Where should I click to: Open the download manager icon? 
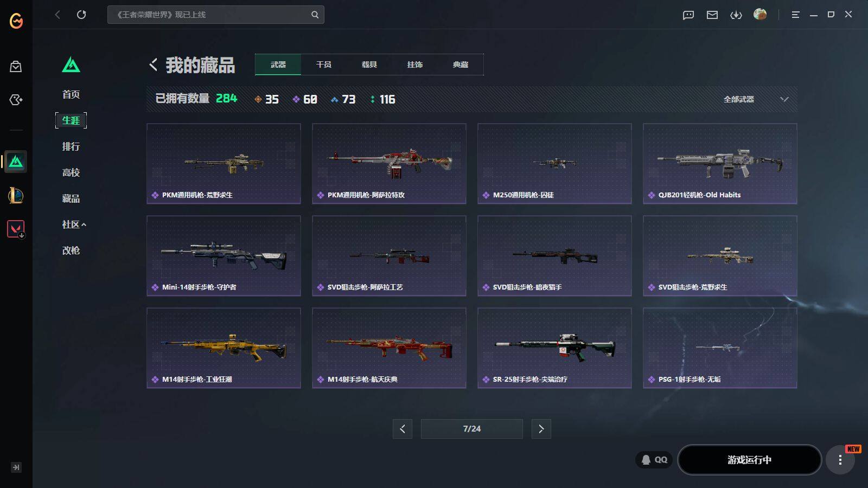pos(736,15)
